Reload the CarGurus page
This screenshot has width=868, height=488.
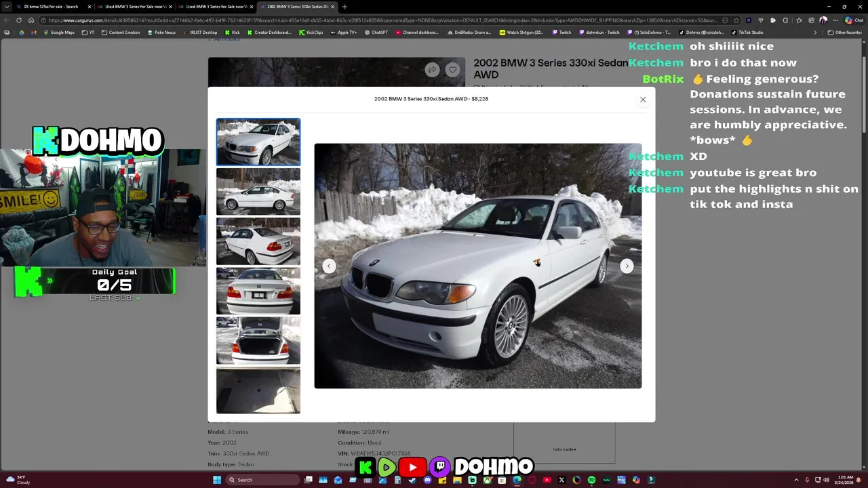(x=19, y=20)
